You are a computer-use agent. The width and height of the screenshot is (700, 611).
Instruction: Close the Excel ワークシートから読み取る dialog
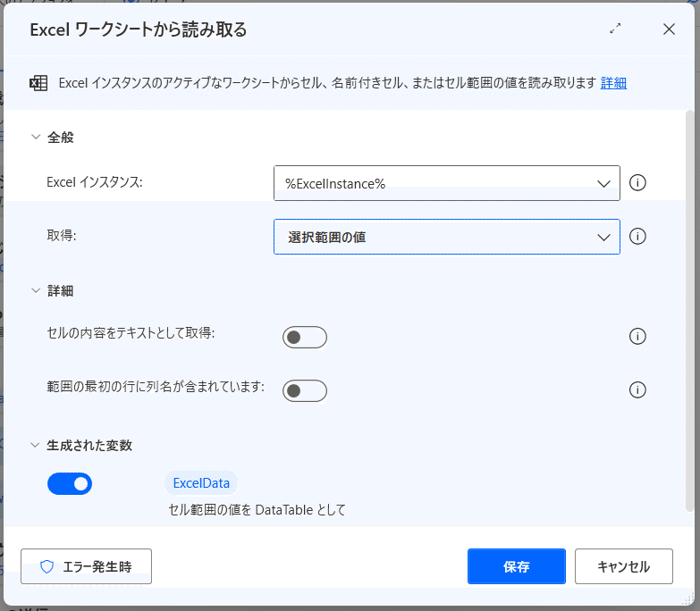[669, 29]
